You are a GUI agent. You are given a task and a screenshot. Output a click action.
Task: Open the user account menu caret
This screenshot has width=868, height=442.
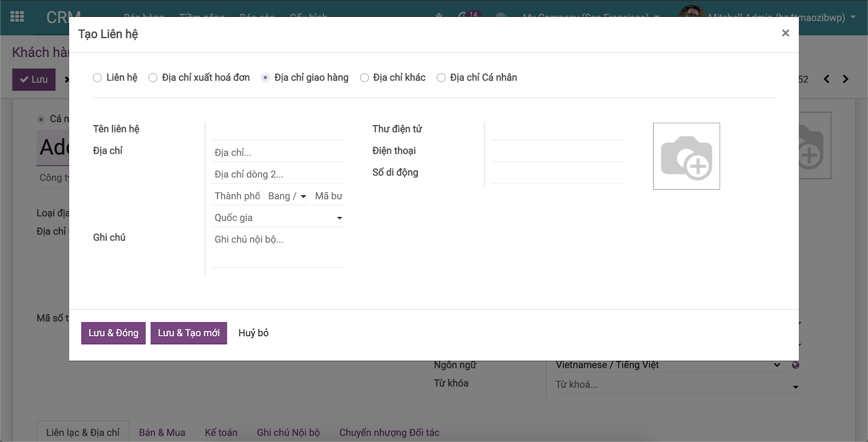[853, 17]
